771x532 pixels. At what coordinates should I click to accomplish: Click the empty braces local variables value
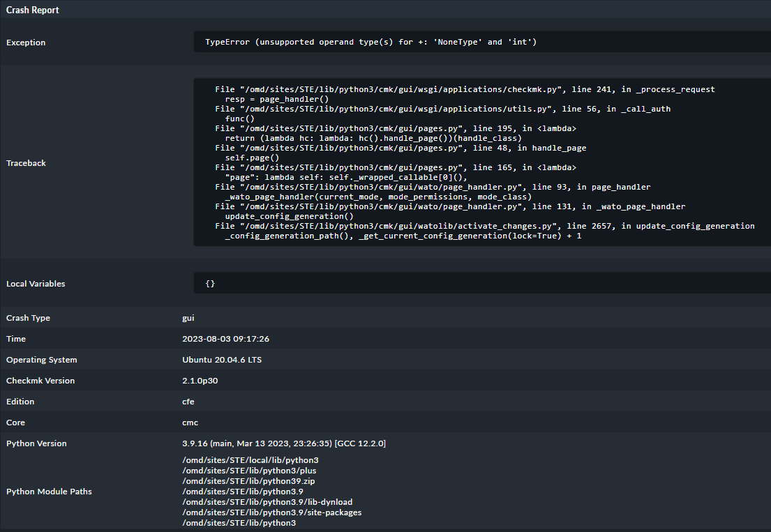(x=210, y=284)
